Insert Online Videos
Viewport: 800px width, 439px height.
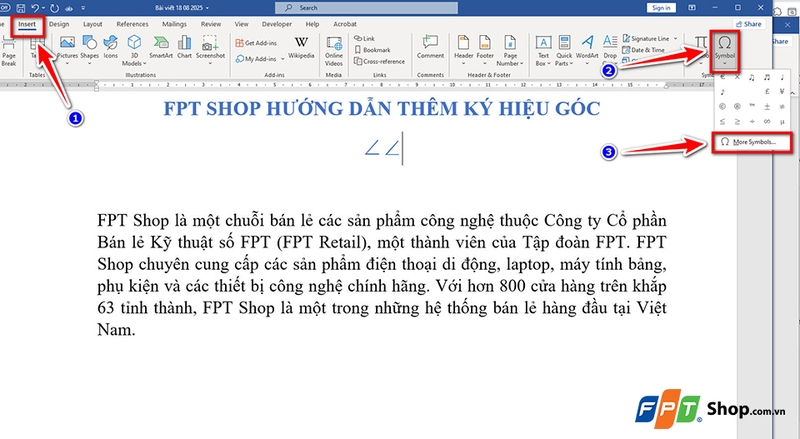334,51
